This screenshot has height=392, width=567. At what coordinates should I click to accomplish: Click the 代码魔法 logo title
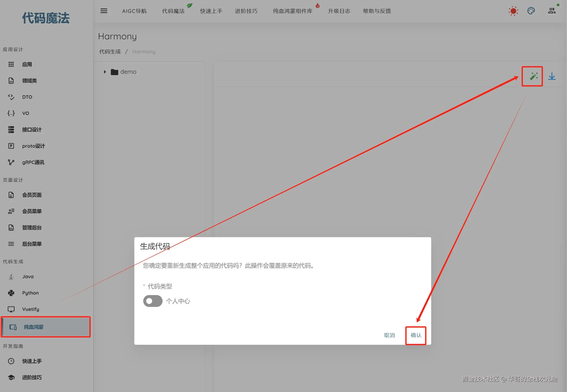[x=46, y=18]
